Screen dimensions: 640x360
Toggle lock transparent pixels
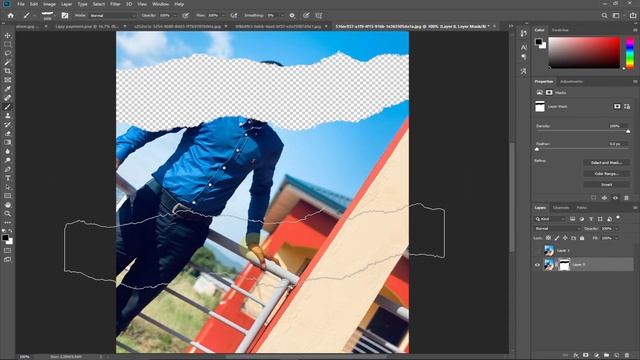549,238
